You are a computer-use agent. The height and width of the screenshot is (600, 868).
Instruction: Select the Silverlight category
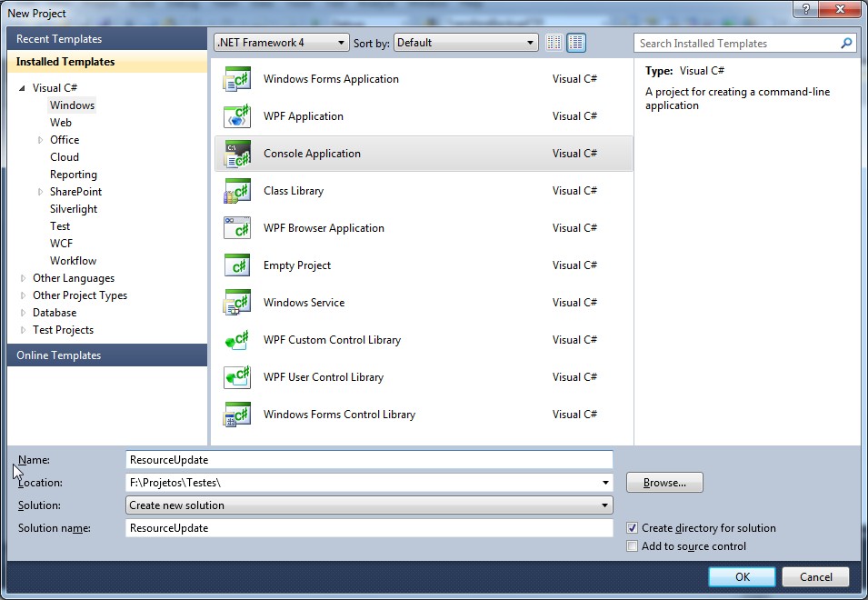tap(74, 209)
